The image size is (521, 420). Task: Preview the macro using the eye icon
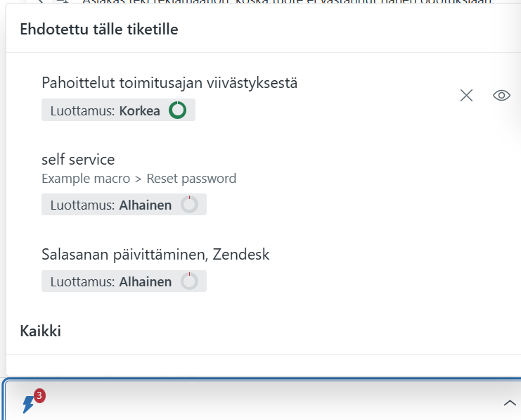(x=501, y=96)
